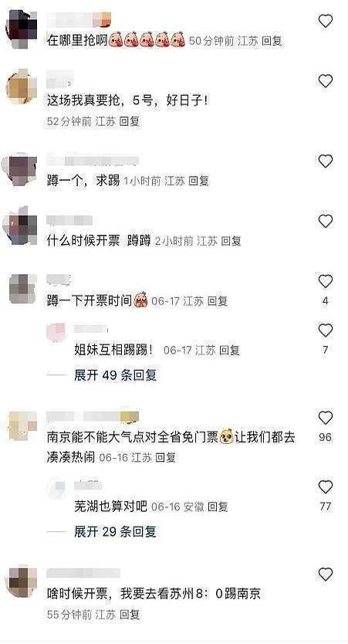Screen dimensions: 348x644
Task: Reply to 什么时候开票 蹲蹲 comment
Action: click(x=231, y=241)
